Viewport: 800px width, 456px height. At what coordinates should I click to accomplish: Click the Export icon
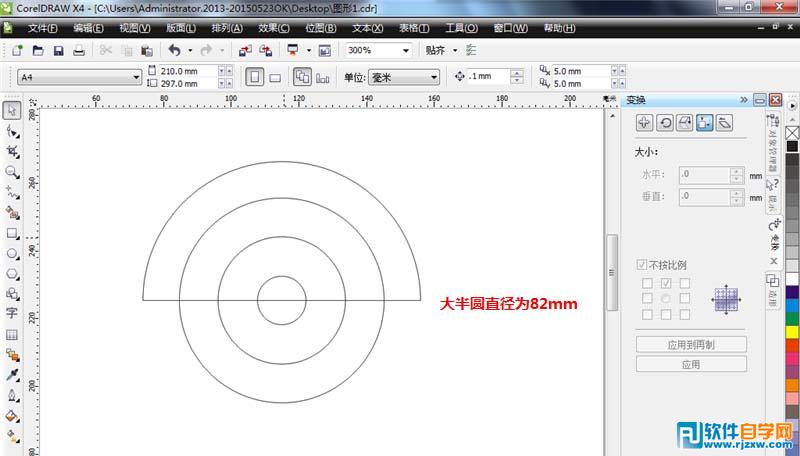(266, 50)
